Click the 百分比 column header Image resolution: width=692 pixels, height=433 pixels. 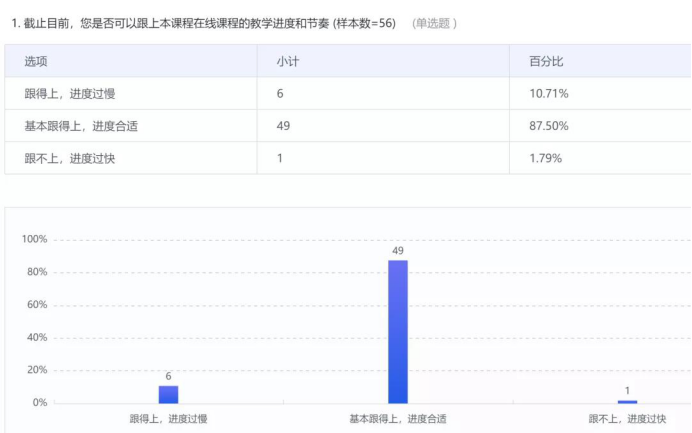[x=546, y=61]
